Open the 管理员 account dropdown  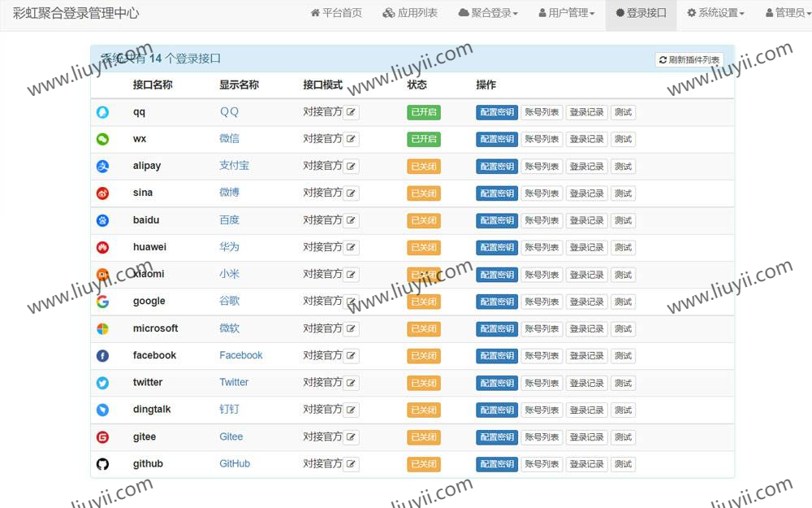788,13
